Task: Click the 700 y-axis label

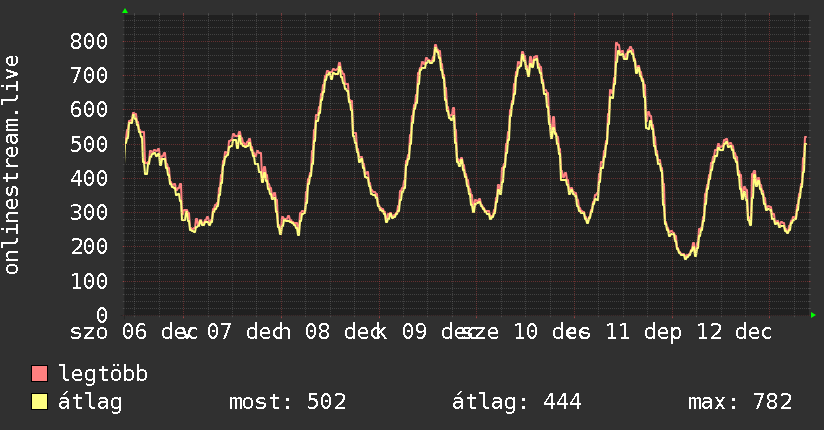Action: [x=89, y=75]
